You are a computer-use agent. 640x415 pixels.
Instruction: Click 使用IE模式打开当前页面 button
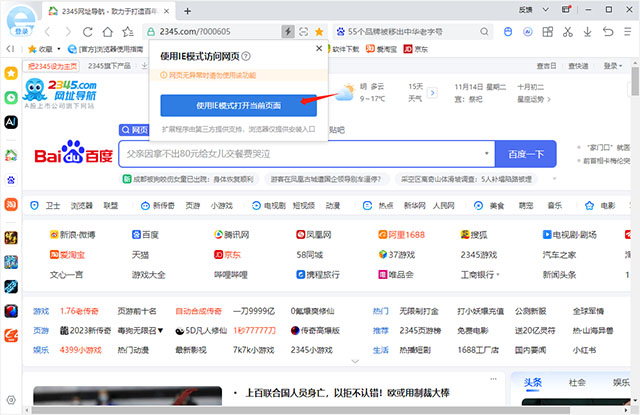(x=236, y=103)
